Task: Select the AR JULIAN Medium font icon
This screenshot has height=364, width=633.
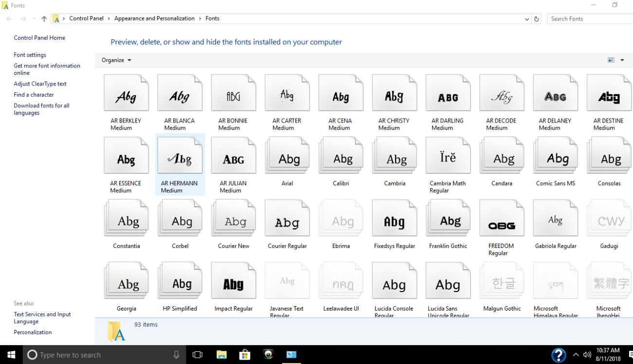Action: coord(234,156)
